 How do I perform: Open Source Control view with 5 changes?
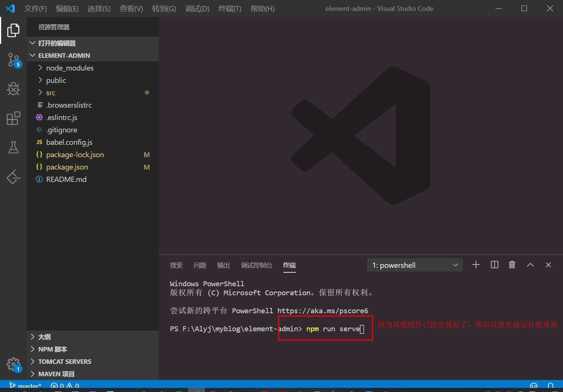[x=14, y=60]
